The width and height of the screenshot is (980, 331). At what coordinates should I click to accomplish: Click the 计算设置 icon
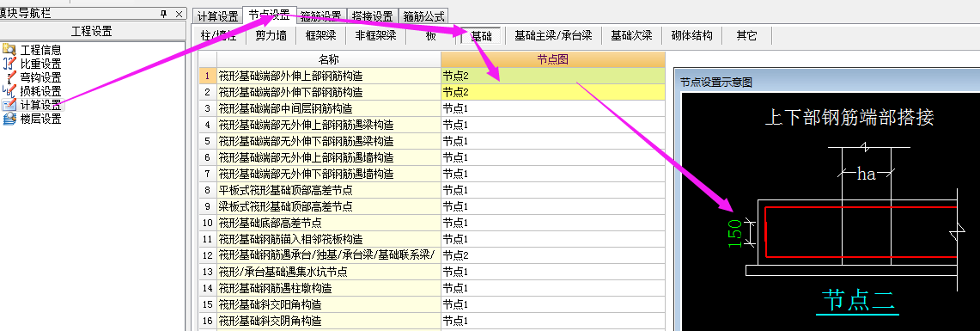tap(9, 105)
